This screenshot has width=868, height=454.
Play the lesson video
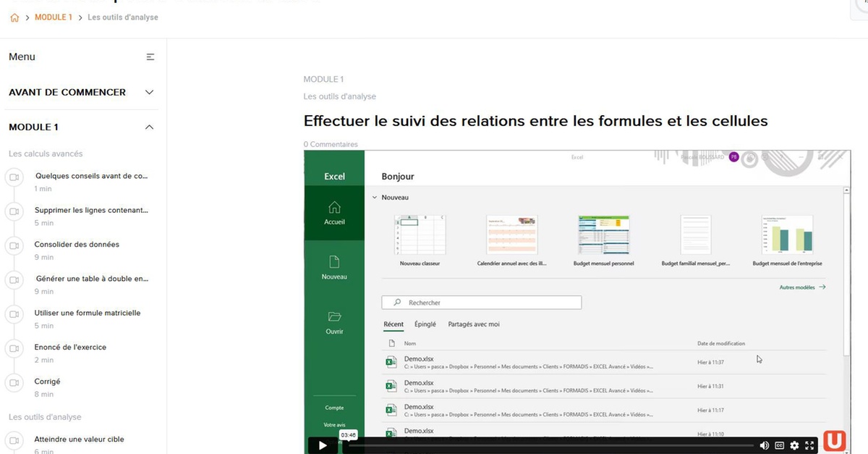pos(322,445)
